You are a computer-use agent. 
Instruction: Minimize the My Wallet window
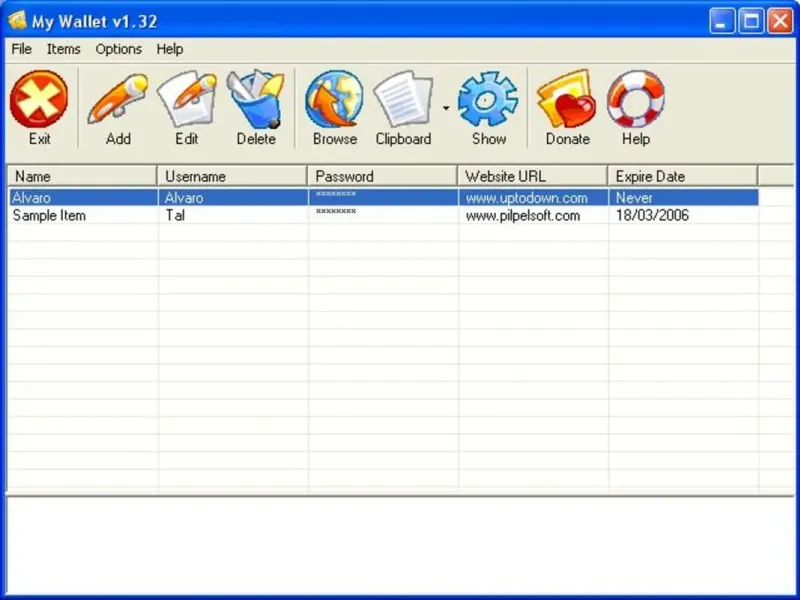click(722, 21)
